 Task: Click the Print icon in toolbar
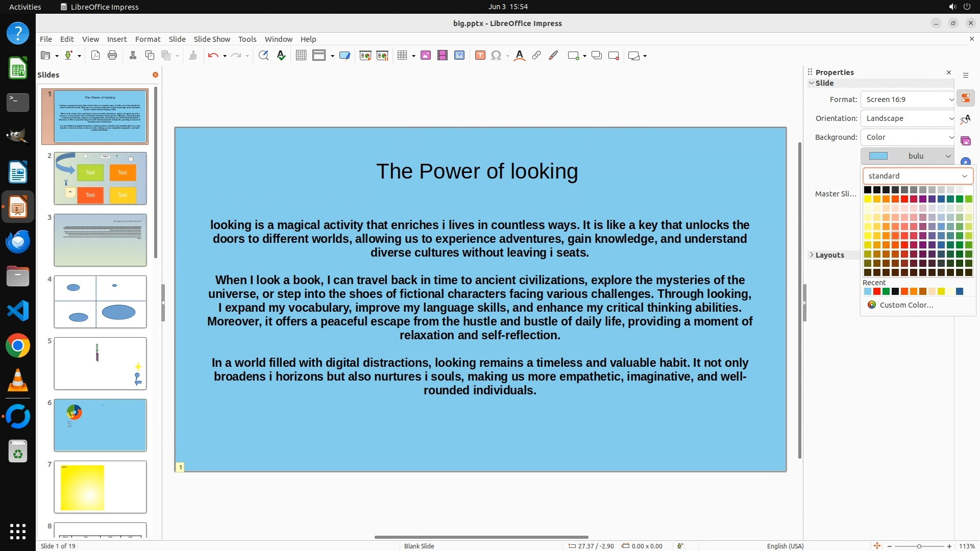(x=112, y=56)
